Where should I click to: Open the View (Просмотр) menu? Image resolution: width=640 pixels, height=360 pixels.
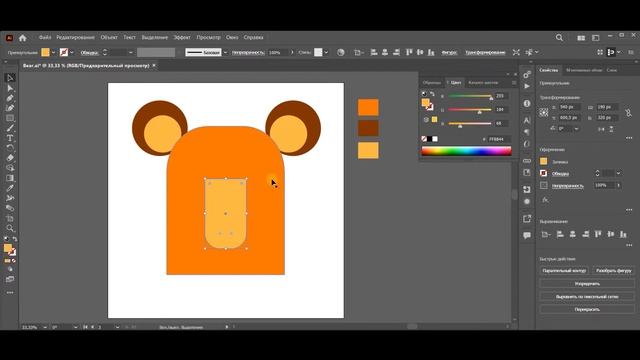coord(208,38)
